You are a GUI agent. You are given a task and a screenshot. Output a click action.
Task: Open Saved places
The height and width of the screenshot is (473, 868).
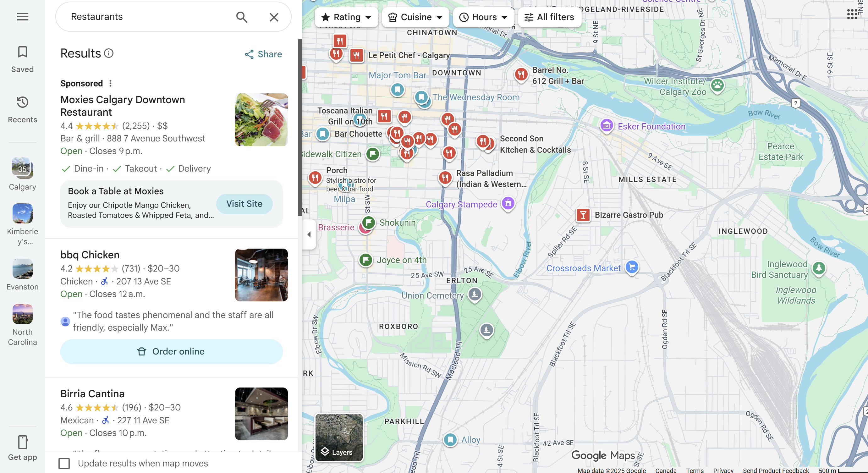click(x=23, y=59)
